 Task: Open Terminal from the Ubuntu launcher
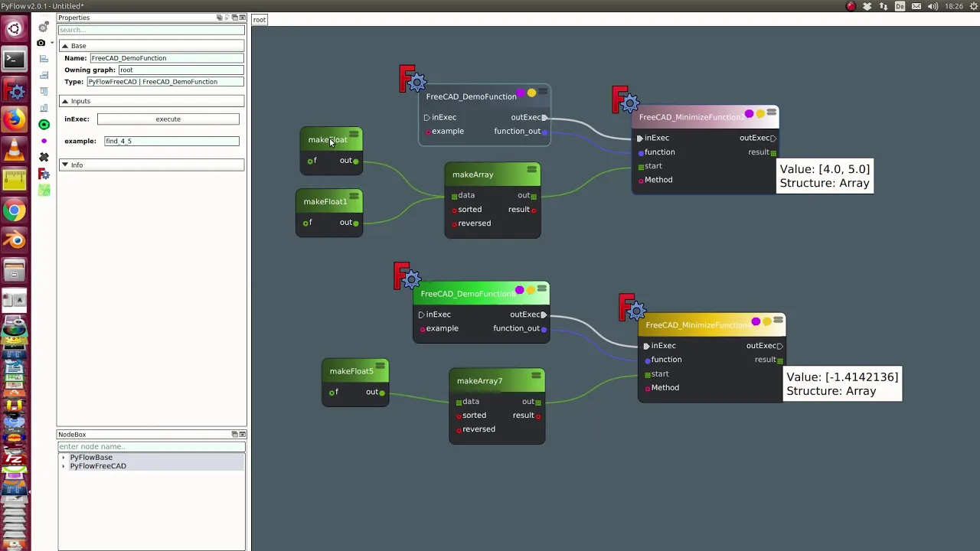point(14,59)
